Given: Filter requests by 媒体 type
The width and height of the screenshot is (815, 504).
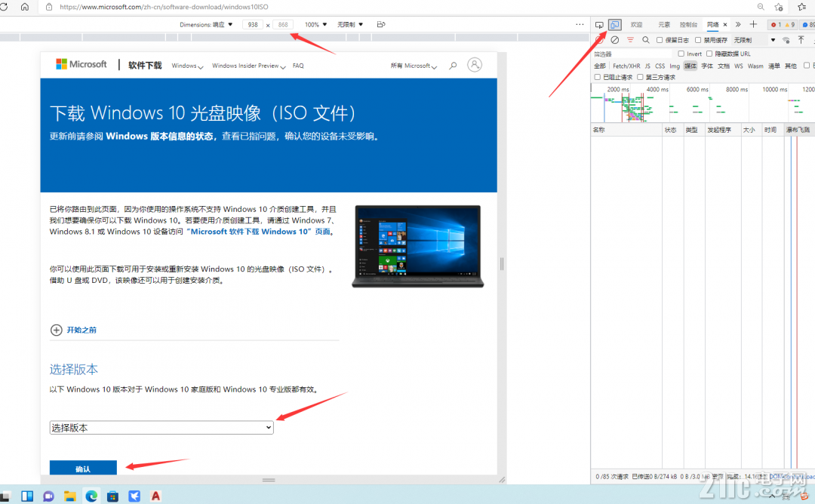Looking at the screenshot, I should coord(690,66).
